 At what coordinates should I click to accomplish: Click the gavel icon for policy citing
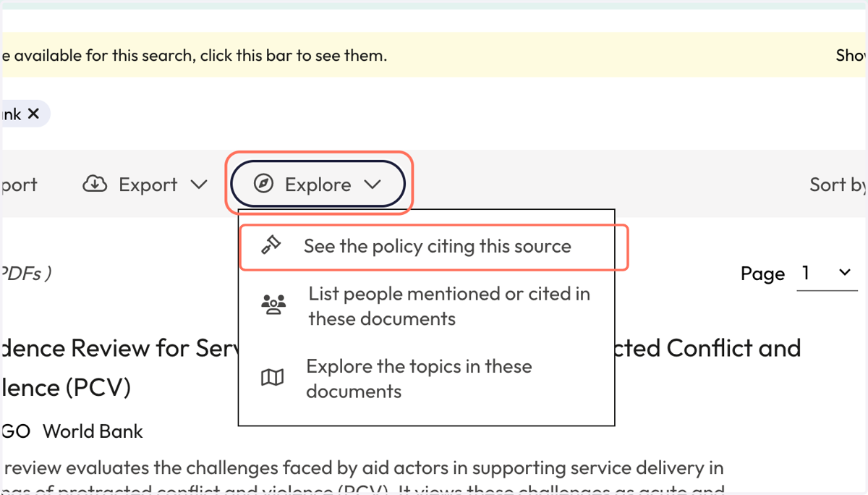pyautogui.click(x=271, y=246)
